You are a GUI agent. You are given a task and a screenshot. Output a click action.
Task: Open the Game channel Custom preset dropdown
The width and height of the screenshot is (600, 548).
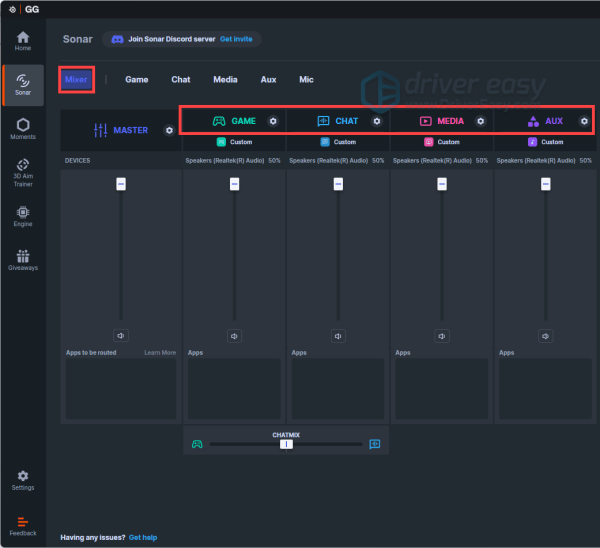pos(234,142)
